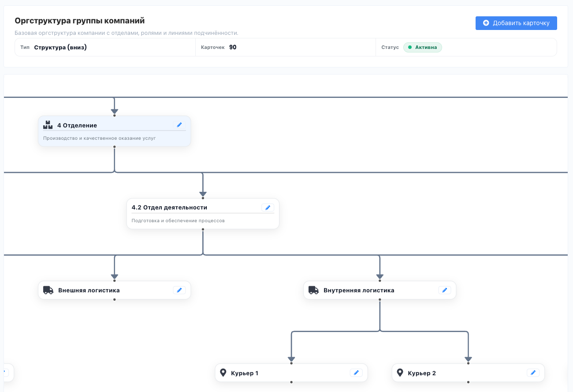Edit the Курьер 2 card
The image size is (573, 392).
(533, 373)
